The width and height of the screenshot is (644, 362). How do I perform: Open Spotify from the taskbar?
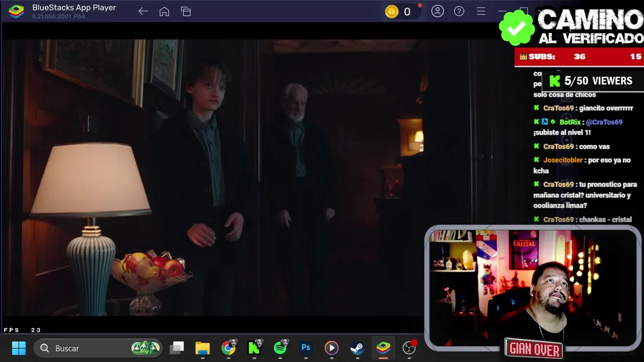click(x=280, y=348)
